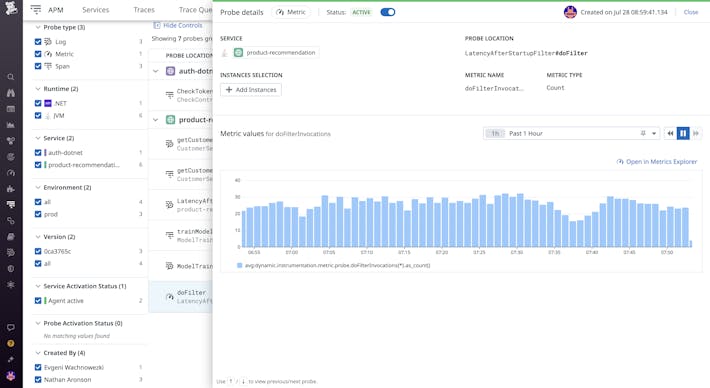This screenshot has height=388, width=710.
Task: Click the trainModel span probe icon
Action: click(x=169, y=235)
